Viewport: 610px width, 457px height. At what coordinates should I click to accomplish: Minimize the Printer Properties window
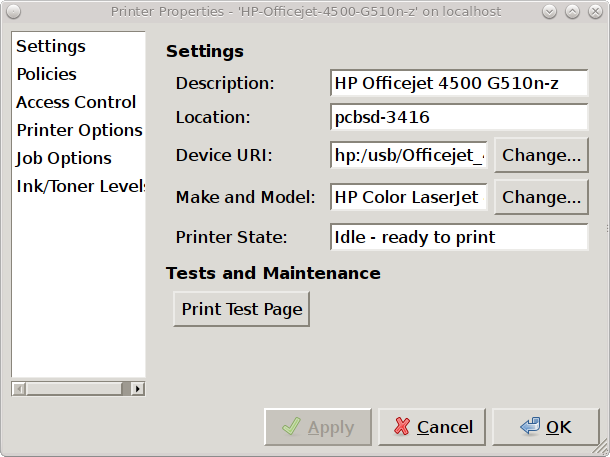coord(549,12)
